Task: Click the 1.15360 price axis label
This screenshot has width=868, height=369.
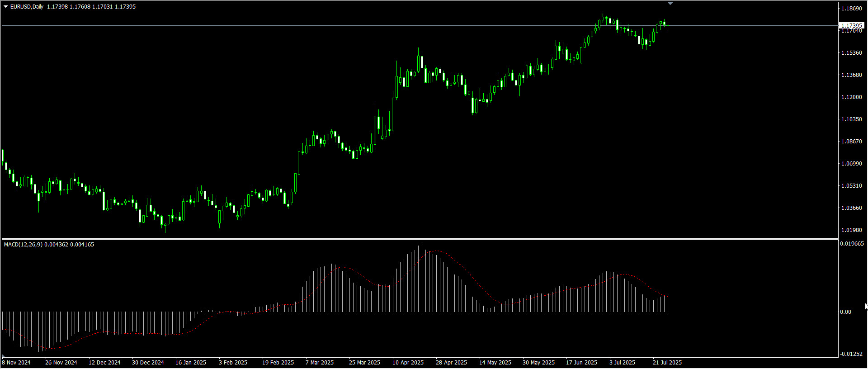Action: tap(851, 53)
